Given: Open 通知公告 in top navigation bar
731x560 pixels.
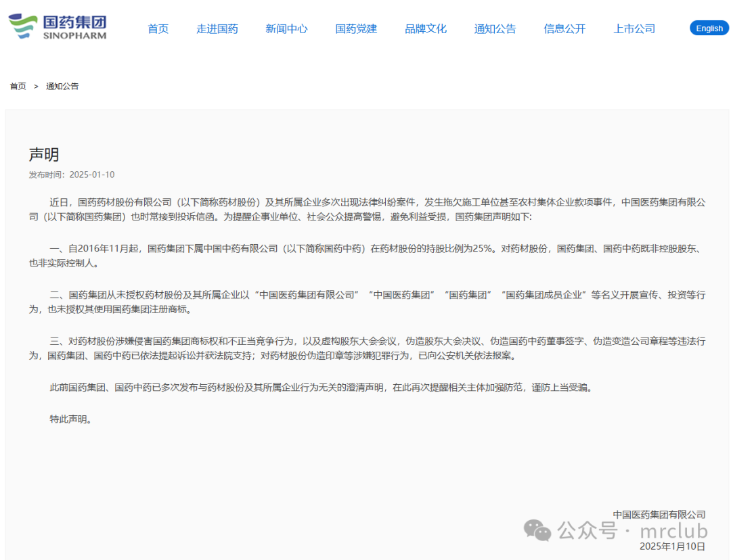Looking at the screenshot, I should (495, 29).
